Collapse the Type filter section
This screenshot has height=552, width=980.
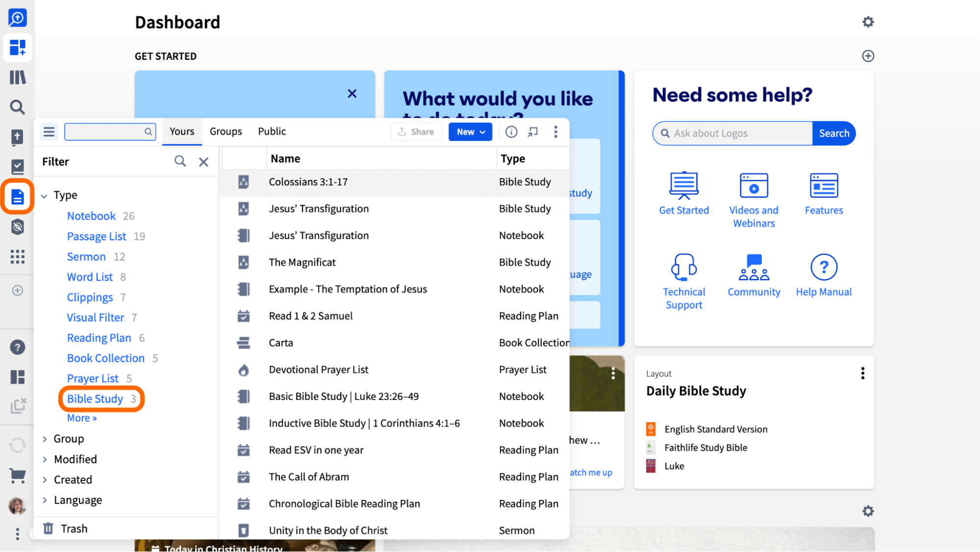[44, 196]
